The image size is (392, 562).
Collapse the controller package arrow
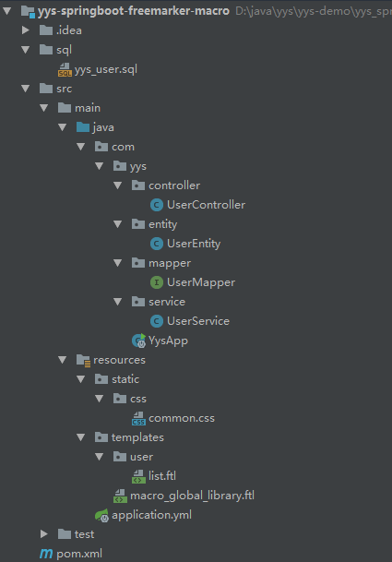(x=117, y=185)
